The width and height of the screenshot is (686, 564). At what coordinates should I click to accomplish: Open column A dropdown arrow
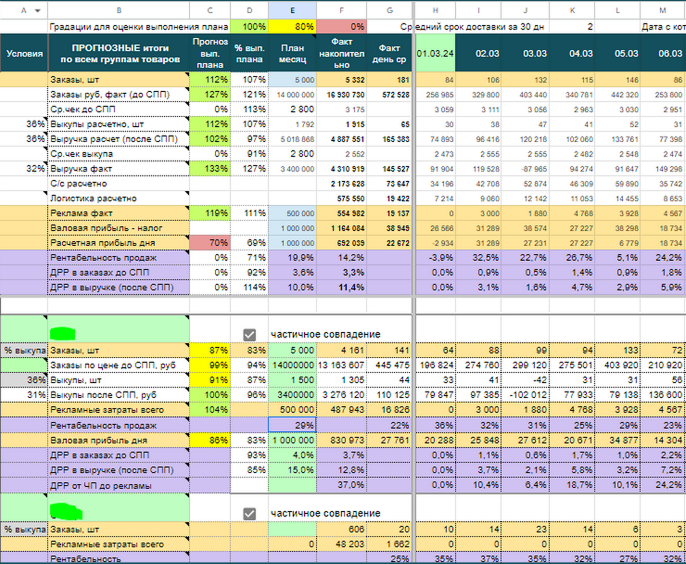click(38, 11)
